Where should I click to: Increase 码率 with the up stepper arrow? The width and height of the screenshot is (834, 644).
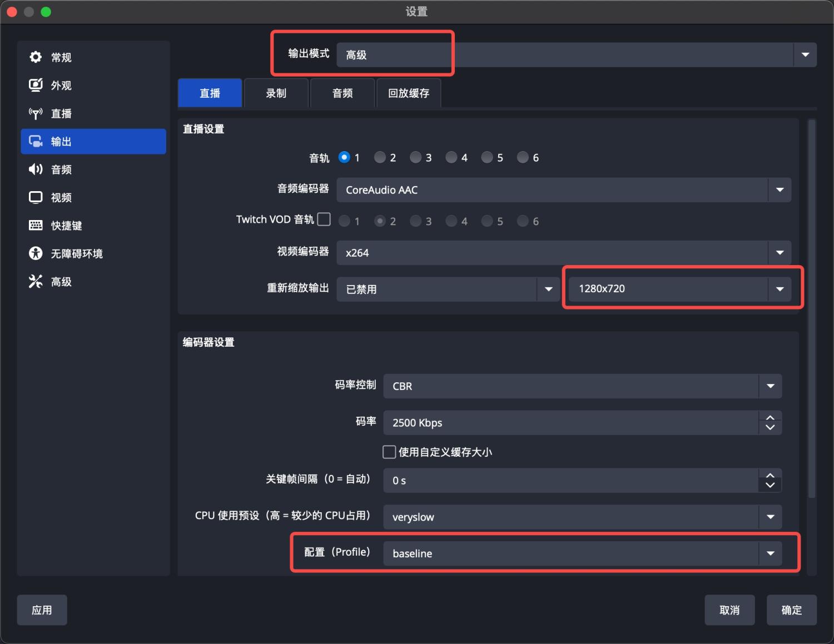pyautogui.click(x=770, y=418)
